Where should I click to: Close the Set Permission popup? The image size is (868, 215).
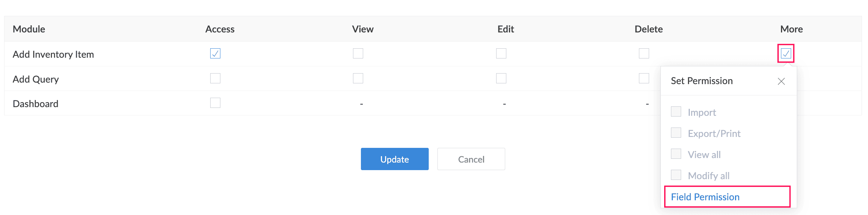click(781, 81)
